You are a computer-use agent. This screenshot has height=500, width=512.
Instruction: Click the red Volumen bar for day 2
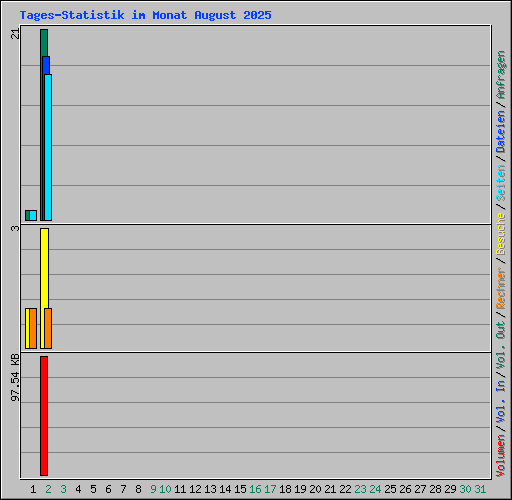44,416
